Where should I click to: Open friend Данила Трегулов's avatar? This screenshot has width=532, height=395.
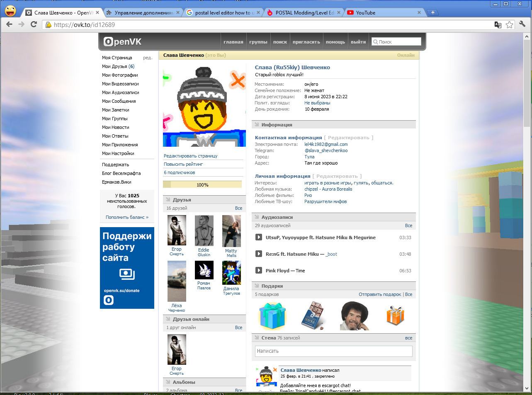coord(231,273)
